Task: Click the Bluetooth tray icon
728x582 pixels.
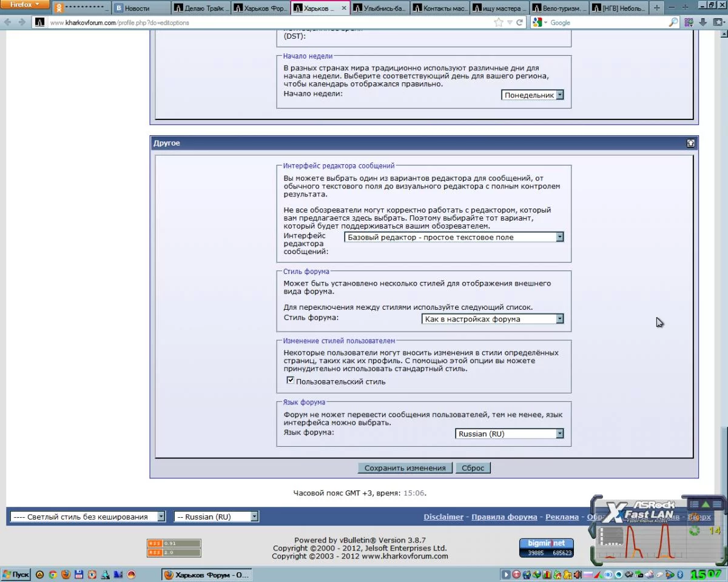Action: pyautogui.click(x=680, y=575)
